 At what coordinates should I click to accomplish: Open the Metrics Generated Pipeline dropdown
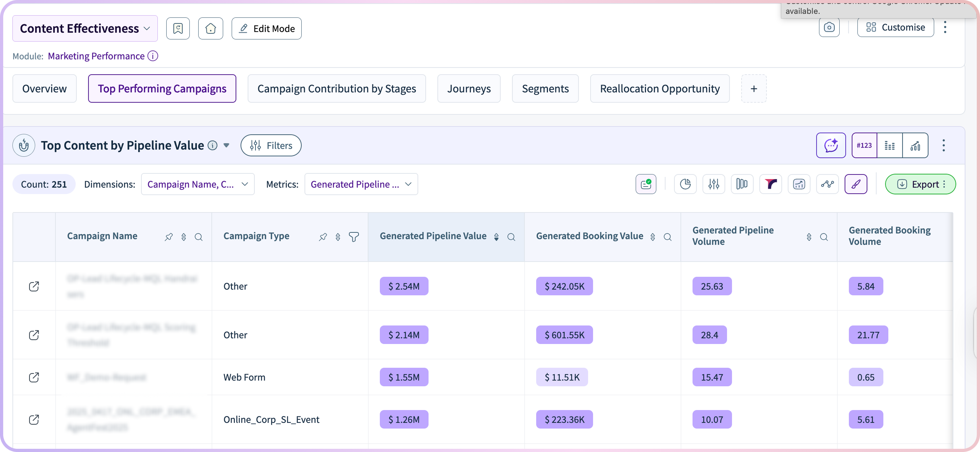click(361, 184)
